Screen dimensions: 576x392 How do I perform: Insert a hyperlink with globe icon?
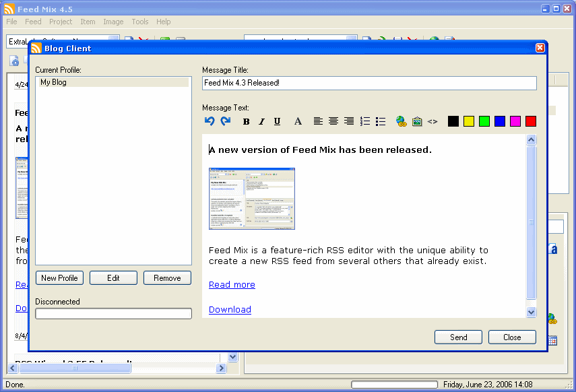(x=401, y=121)
